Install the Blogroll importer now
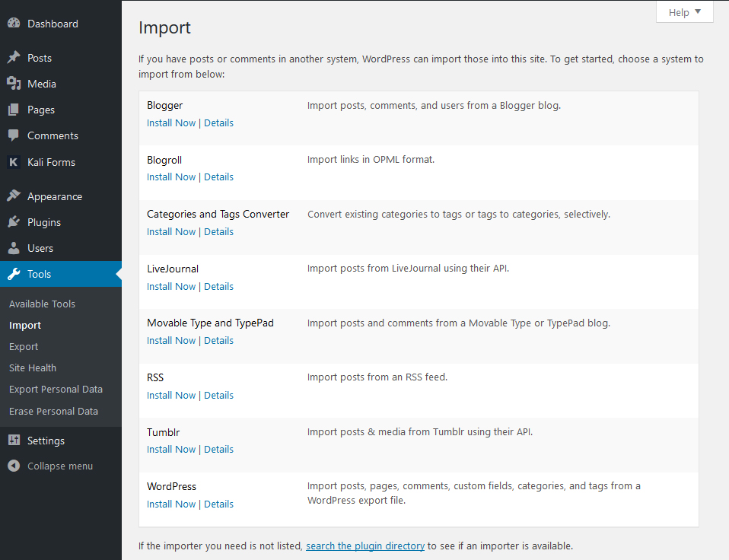729x560 pixels. point(171,177)
